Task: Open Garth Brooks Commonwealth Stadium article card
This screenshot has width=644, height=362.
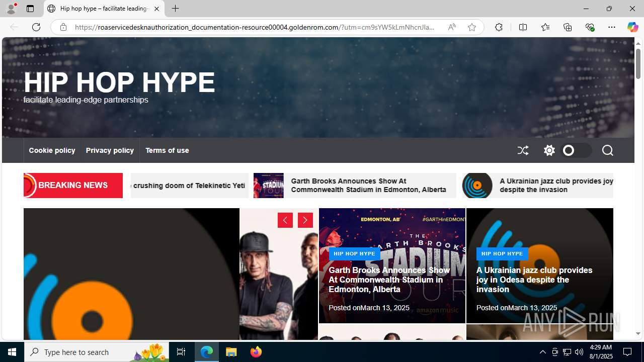Action: click(x=389, y=280)
